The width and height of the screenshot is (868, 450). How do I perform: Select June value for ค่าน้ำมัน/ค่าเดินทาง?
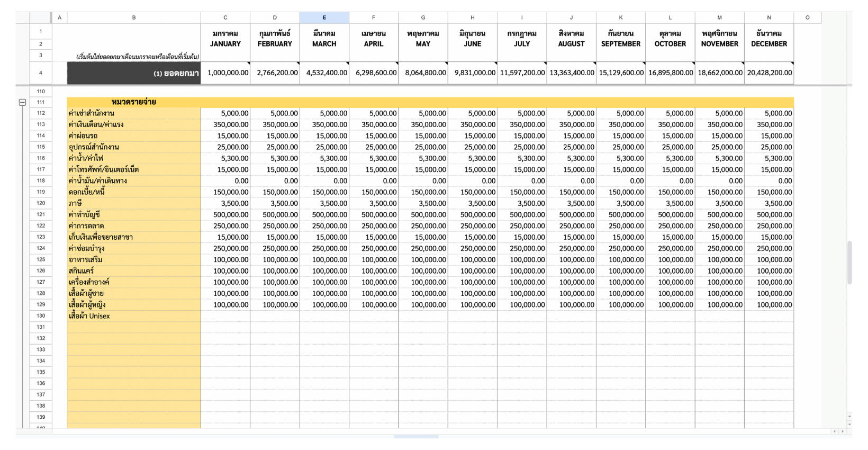click(473, 181)
